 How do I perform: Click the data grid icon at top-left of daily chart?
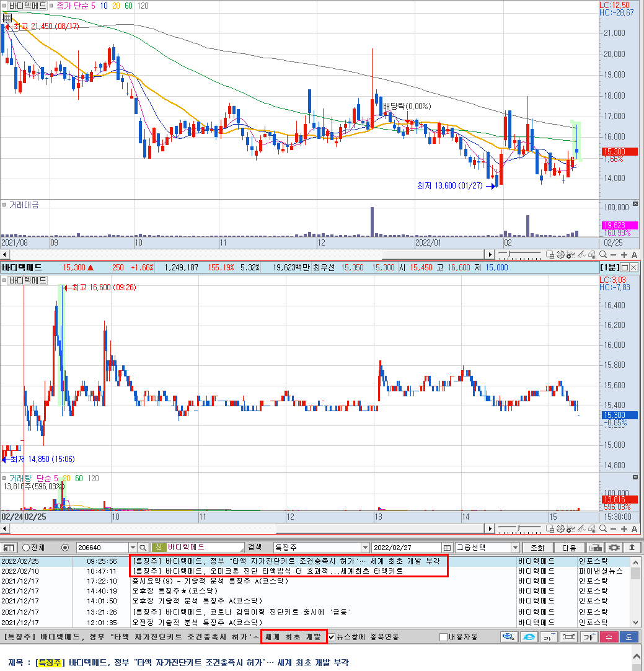7,18
